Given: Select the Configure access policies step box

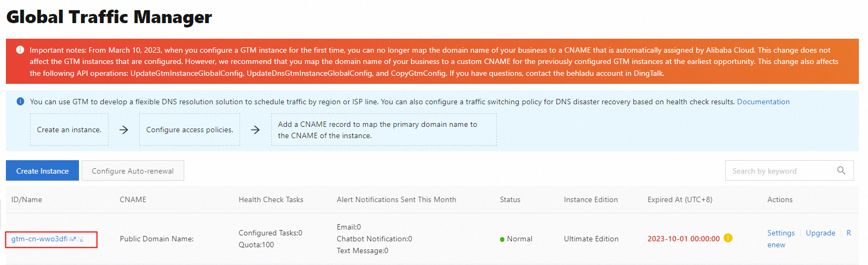Looking at the screenshot, I should pos(190,130).
